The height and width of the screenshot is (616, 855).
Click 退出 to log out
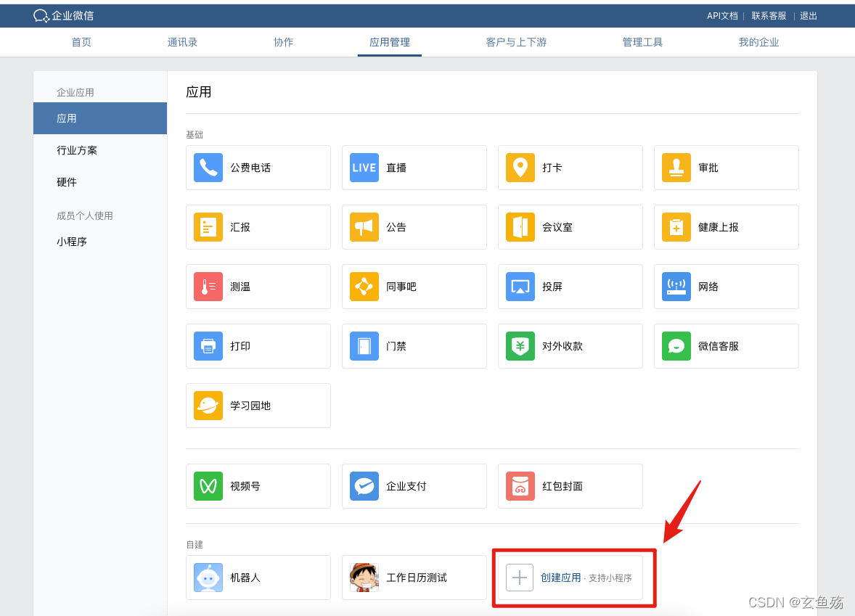(808, 16)
